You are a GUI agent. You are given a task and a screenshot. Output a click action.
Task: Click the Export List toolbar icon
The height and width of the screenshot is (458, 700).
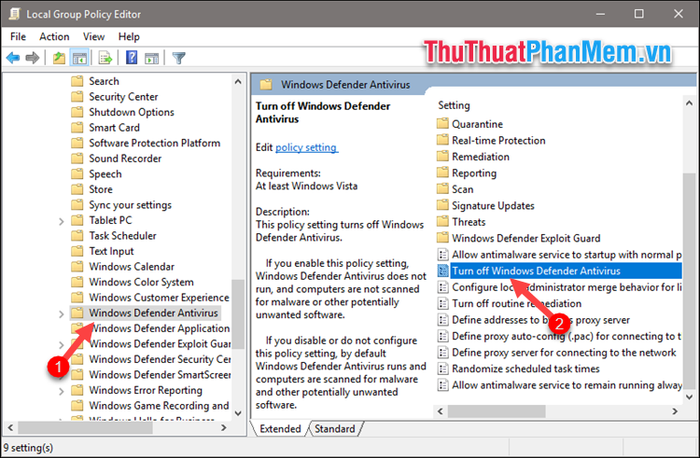click(105, 58)
